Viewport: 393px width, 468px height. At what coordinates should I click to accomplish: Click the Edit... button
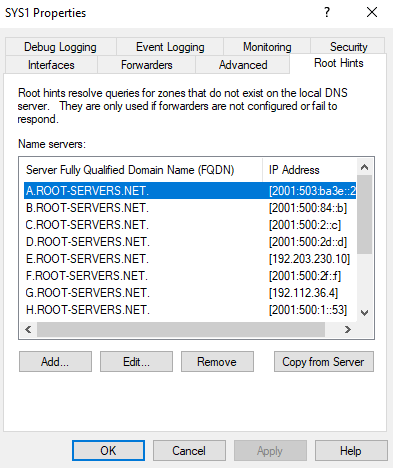pos(136,361)
